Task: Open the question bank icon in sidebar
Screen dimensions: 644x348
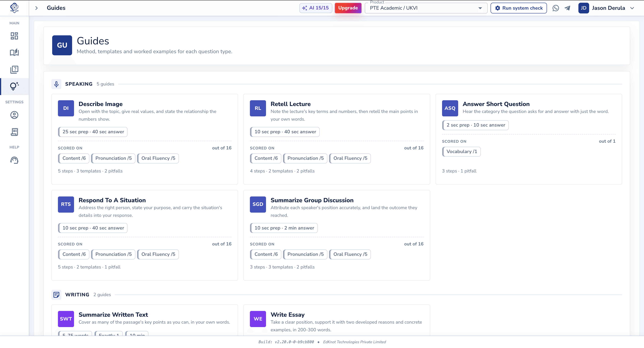Action: tap(14, 69)
